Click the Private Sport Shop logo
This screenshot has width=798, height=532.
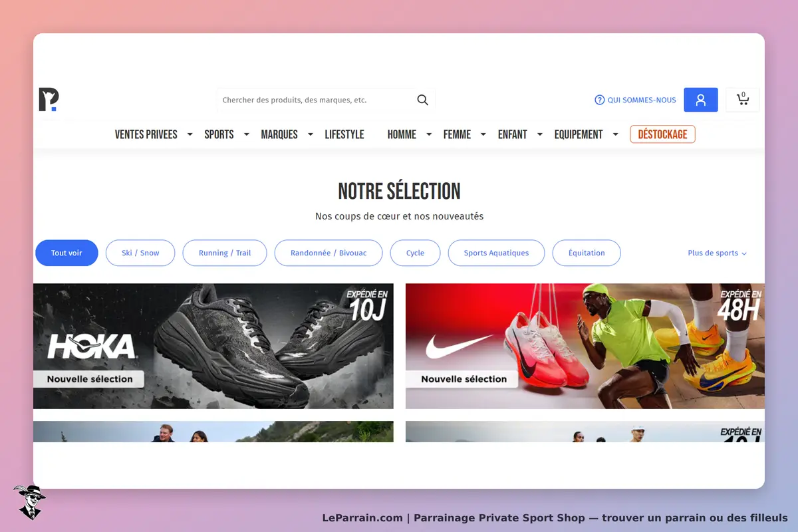49,100
